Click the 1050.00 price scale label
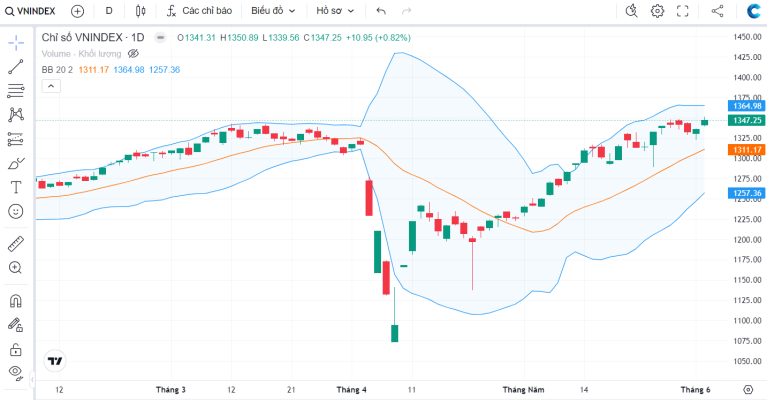This screenshot has height=400, width=767. click(x=747, y=361)
